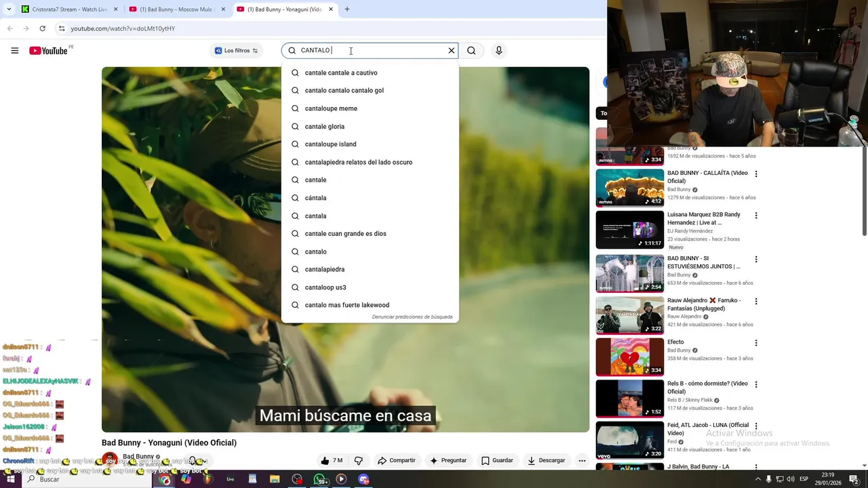Select suggestion 'cantalo cantalo cantalo gol'
Image resolution: width=868 pixels, height=488 pixels.
[x=370, y=90]
